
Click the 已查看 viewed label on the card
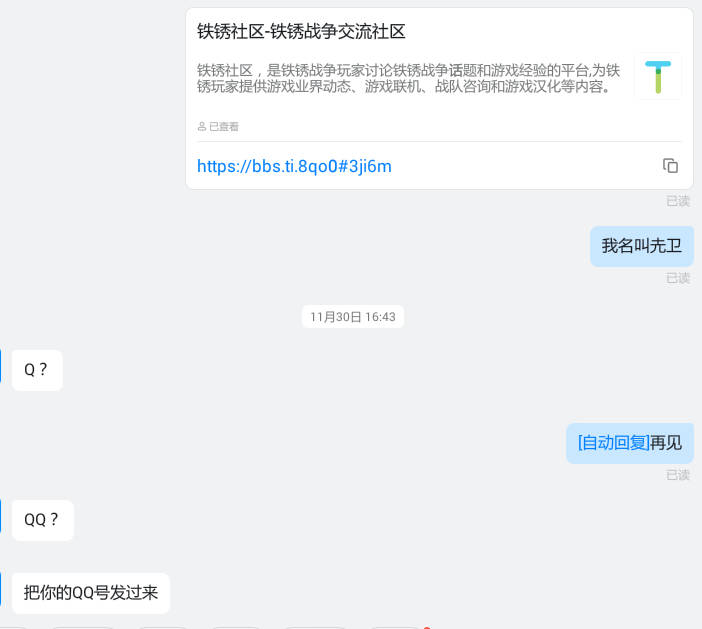224,127
